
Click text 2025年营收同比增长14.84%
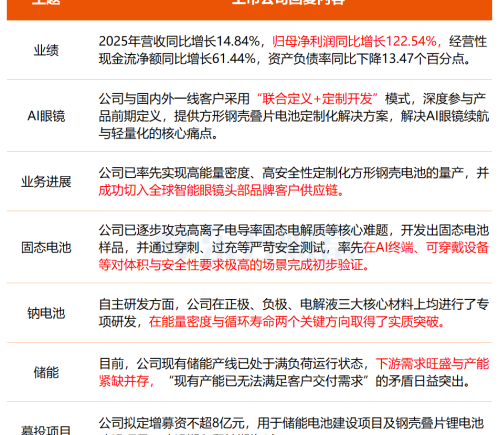pos(179,41)
